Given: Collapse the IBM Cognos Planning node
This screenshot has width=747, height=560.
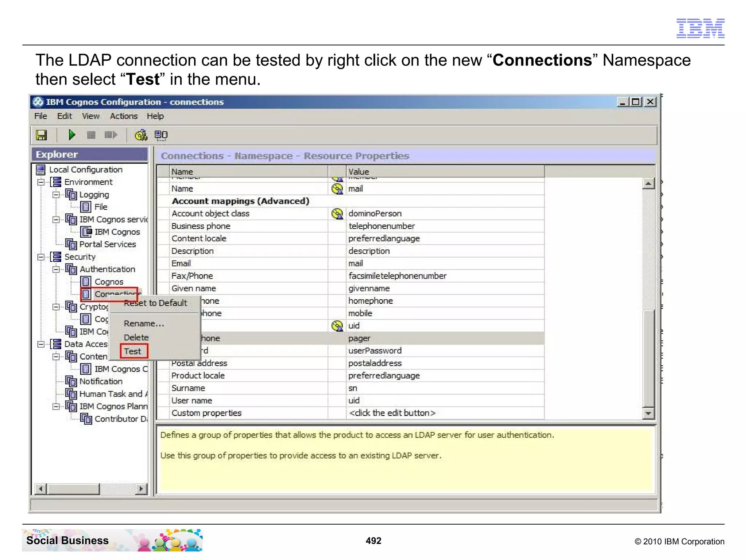Looking at the screenshot, I should (x=56, y=407).
